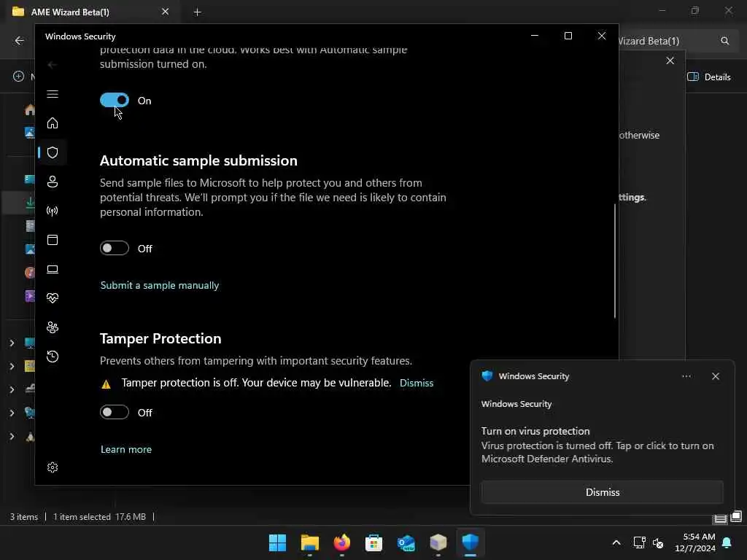Enable Automatic sample submission toggle
Screen dimensions: 747x560
pyautogui.click(x=115, y=248)
